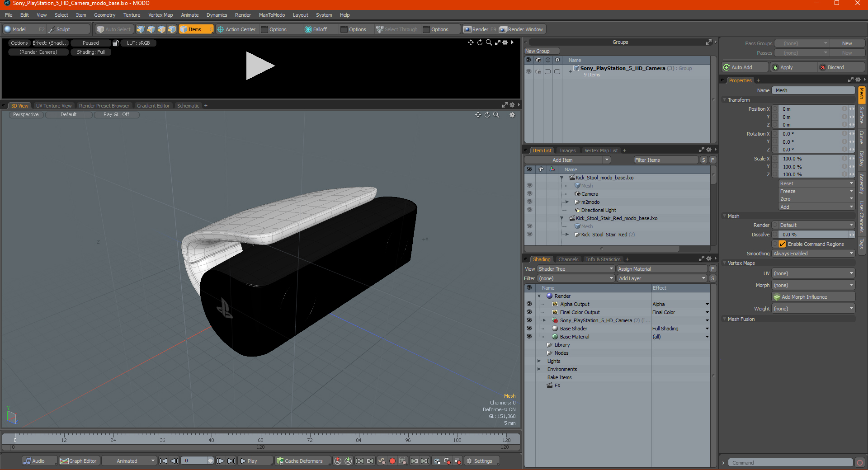The height and width of the screenshot is (470, 868).
Task: Click the preview pane zoom magnifier icon
Action: click(489, 42)
